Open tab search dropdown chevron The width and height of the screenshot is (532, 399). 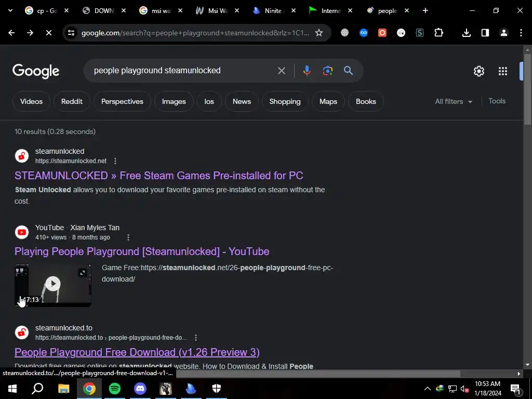click(10, 10)
